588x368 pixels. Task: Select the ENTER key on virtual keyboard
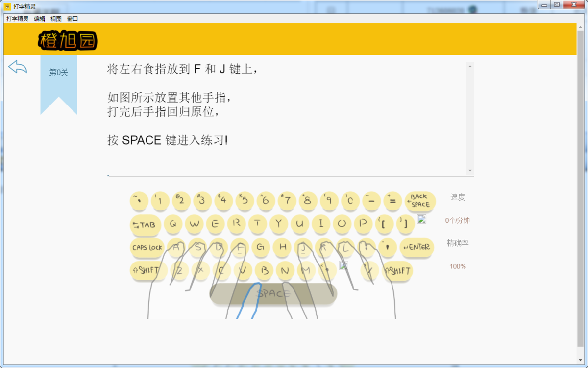pyautogui.click(x=416, y=248)
